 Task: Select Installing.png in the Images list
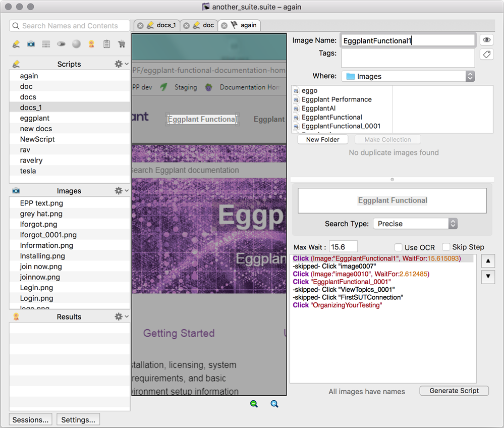(70, 256)
